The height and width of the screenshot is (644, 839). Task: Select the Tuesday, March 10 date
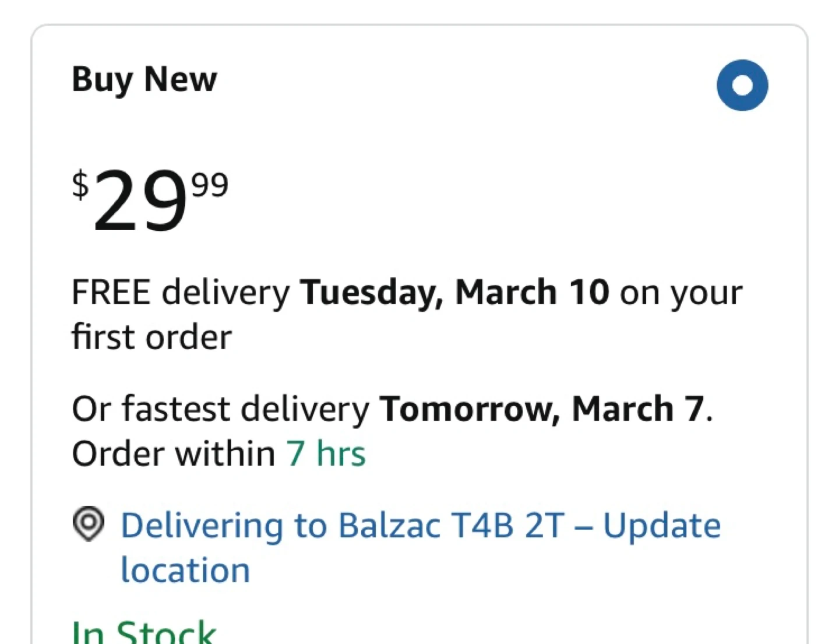tap(455, 292)
